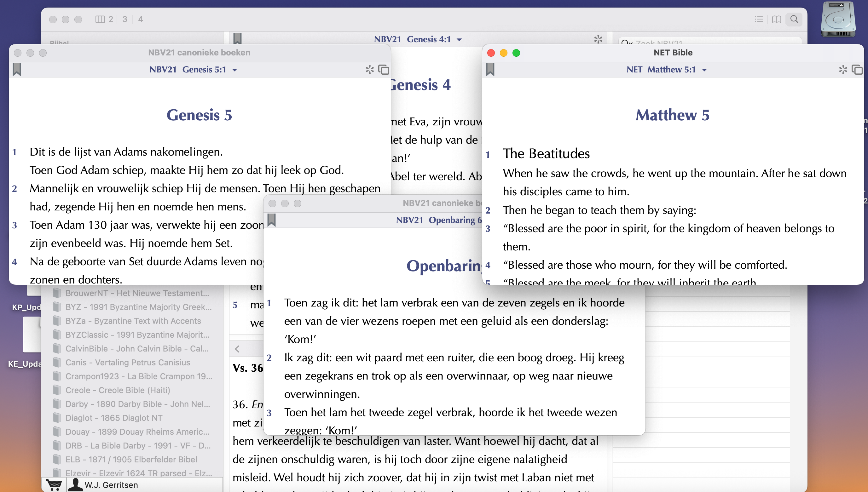868x492 pixels.
Task: Click duplicate-window icon in NET Bible window
Action: (857, 70)
